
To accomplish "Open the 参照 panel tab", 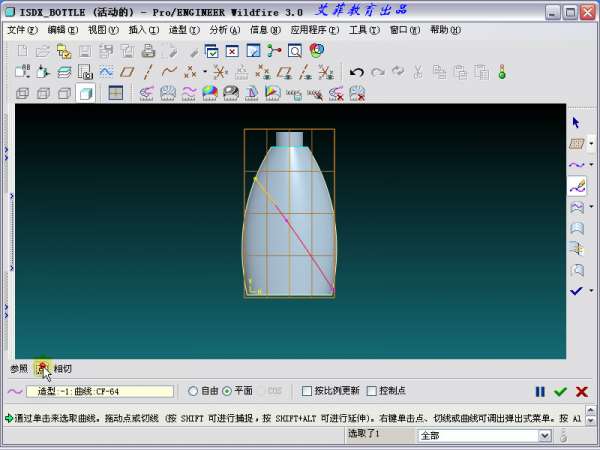I will [x=19, y=369].
